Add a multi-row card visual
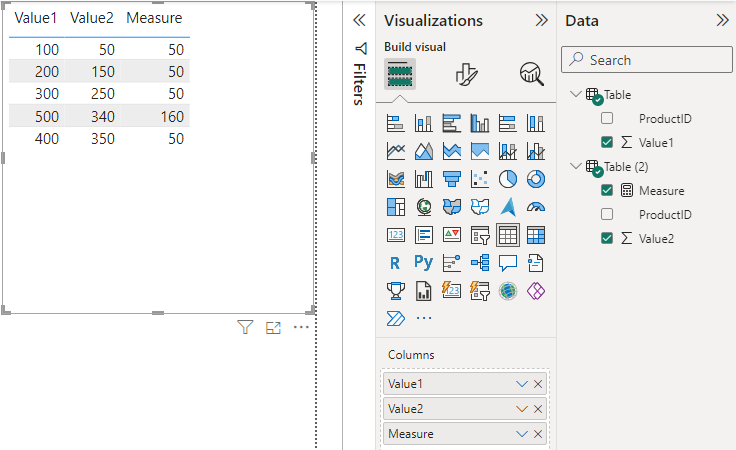Screen dimensions: 736x450 click(x=423, y=235)
